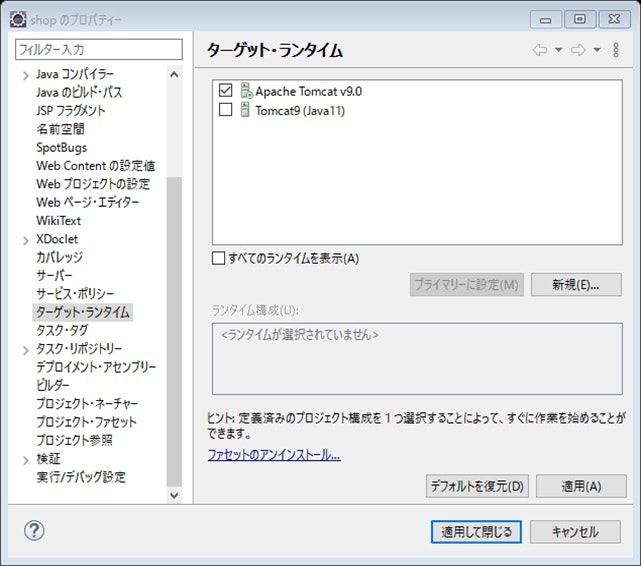Select the Tomcat9 (Java11) label
The height and width of the screenshot is (566, 641).
[x=300, y=110]
